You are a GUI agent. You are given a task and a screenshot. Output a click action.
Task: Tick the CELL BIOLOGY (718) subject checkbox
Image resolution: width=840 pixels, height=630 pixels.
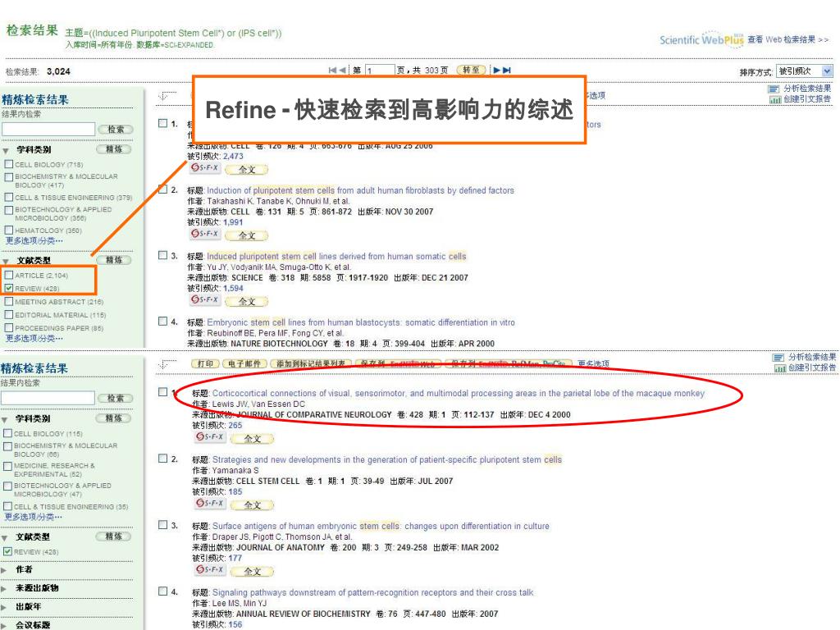coord(8,164)
